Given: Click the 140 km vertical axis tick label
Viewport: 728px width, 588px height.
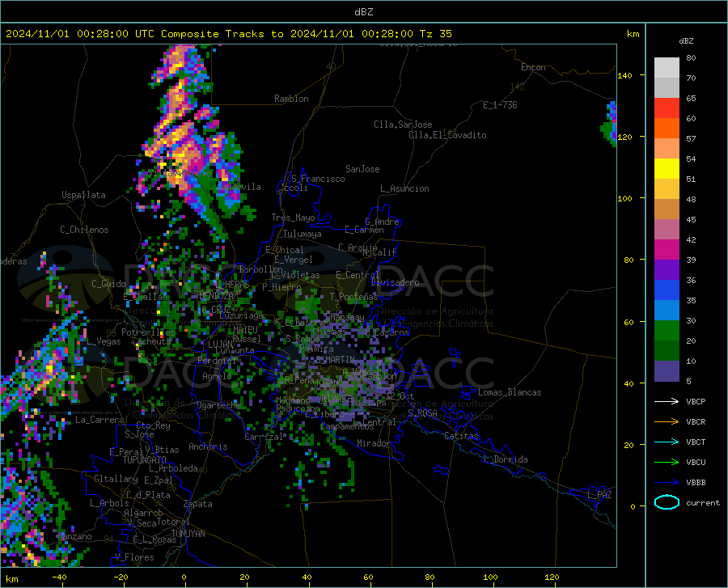Looking at the screenshot, I should (x=625, y=75).
